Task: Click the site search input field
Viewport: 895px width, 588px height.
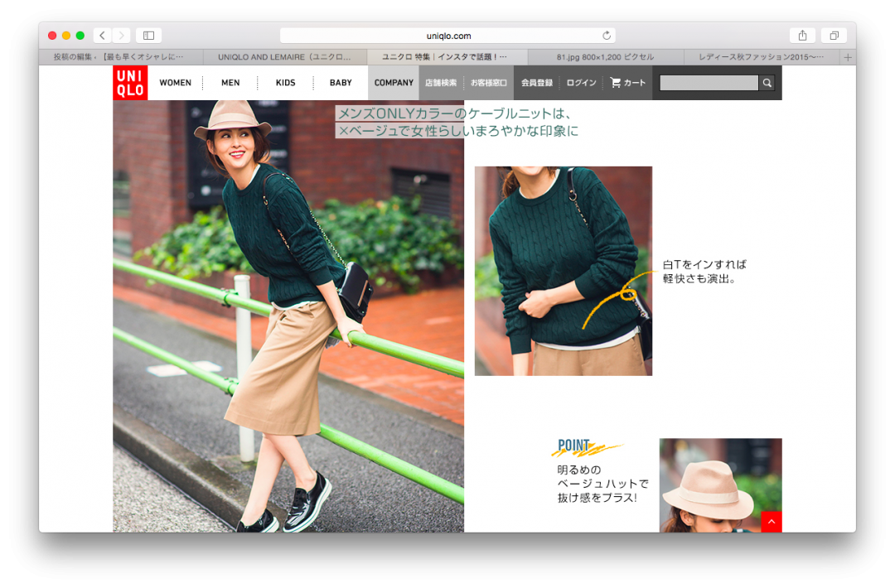Action: 709,83
